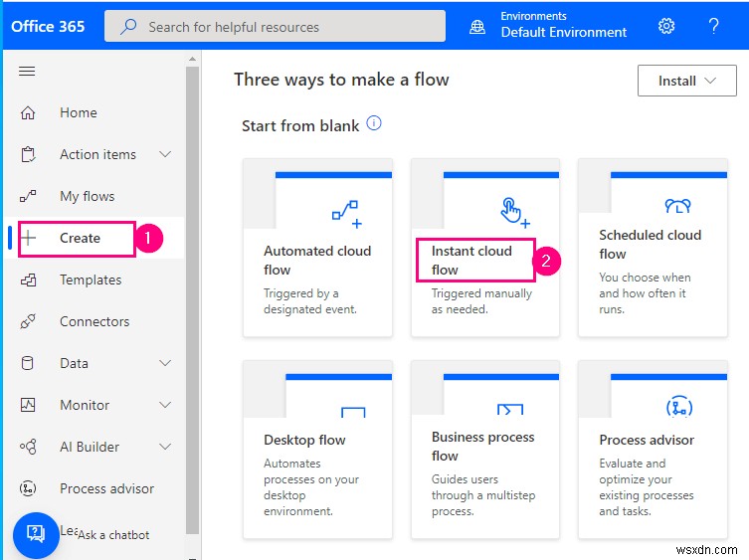The image size is (749, 560).
Task: Choose Scheduled cloud flow title
Action: point(651,244)
